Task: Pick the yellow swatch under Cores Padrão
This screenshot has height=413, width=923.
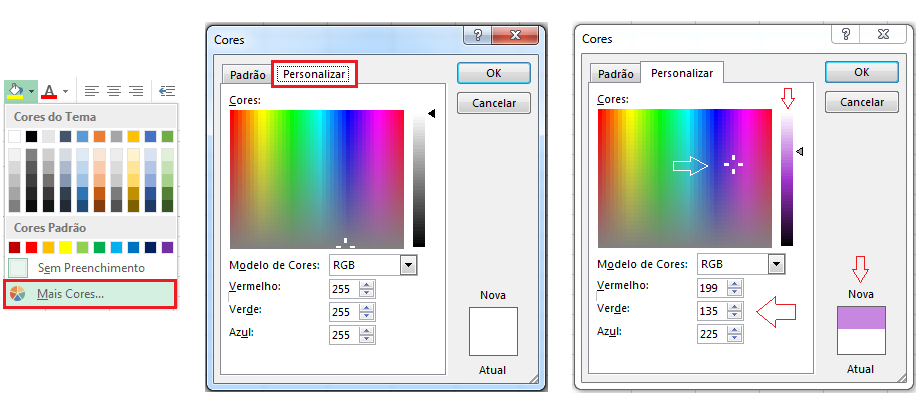Action: [x=65, y=247]
